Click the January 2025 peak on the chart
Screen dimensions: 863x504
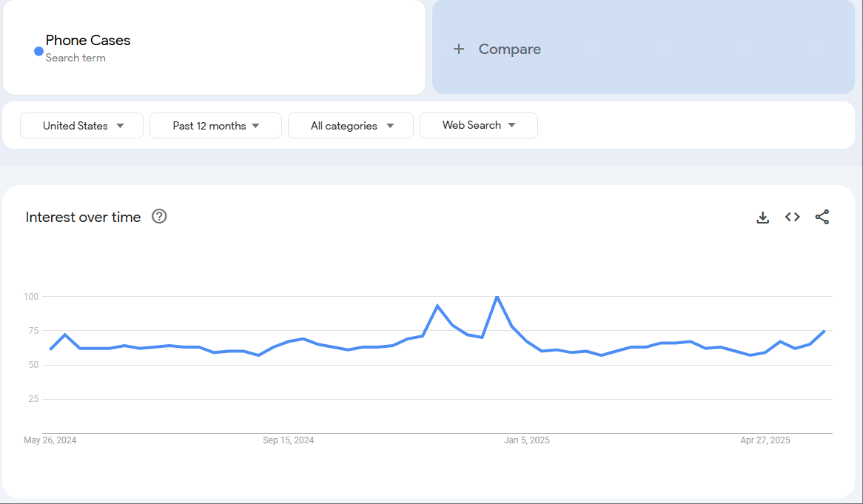[498, 296]
